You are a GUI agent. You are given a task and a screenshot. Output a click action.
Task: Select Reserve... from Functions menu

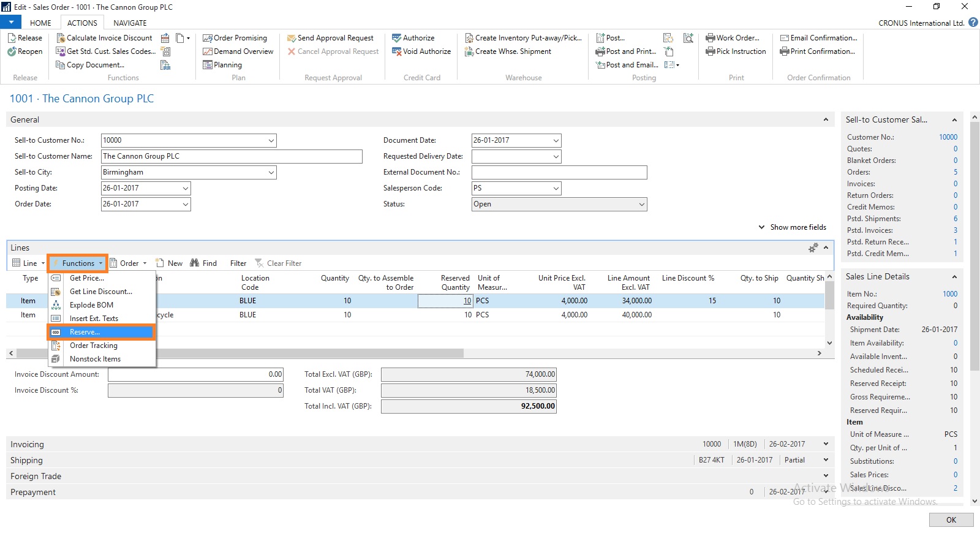point(85,332)
